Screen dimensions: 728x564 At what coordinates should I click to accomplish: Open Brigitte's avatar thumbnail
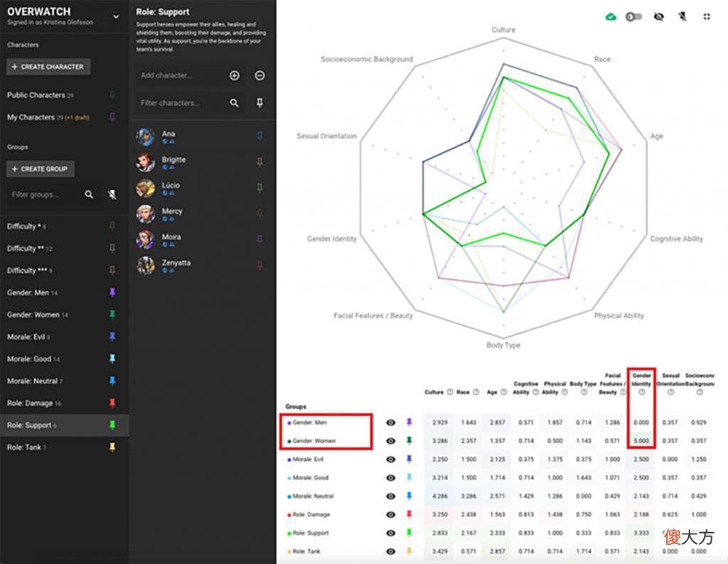tap(145, 163)
